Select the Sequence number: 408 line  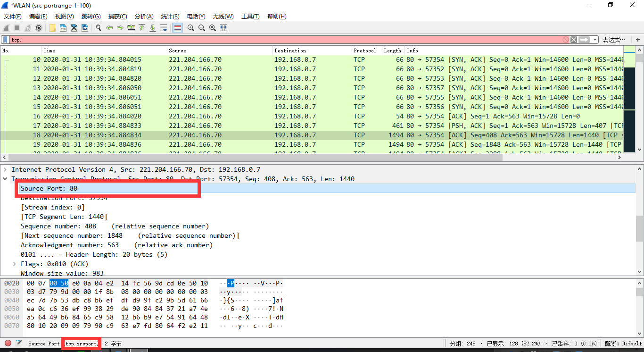[115, 226]
